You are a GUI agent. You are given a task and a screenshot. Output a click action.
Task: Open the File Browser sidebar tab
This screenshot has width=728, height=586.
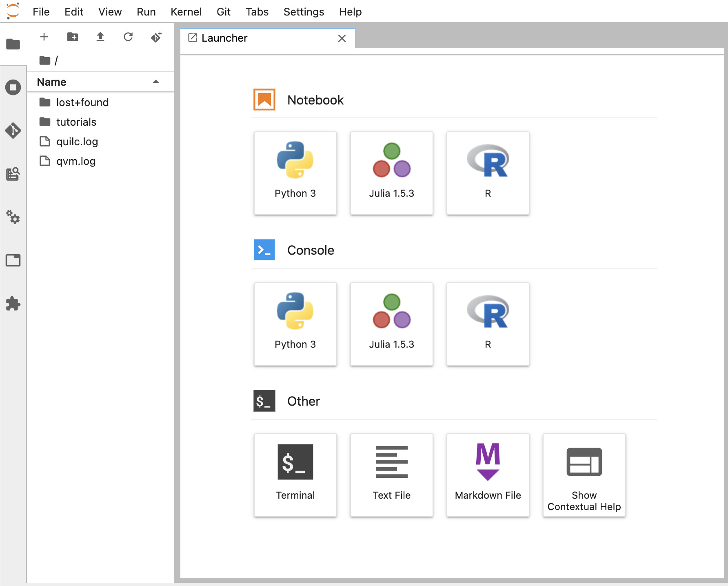click(13, 44)
